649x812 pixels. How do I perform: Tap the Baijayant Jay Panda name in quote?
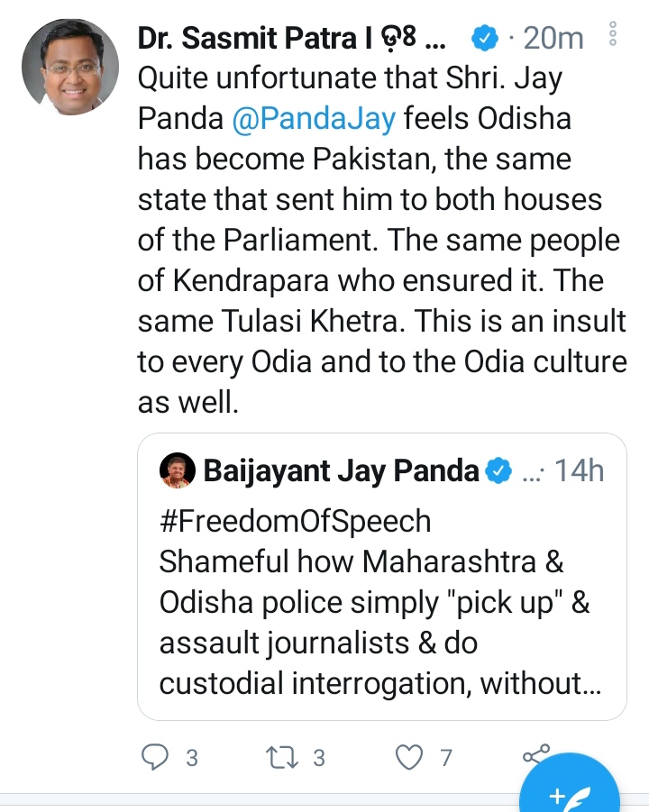(341, 470)
